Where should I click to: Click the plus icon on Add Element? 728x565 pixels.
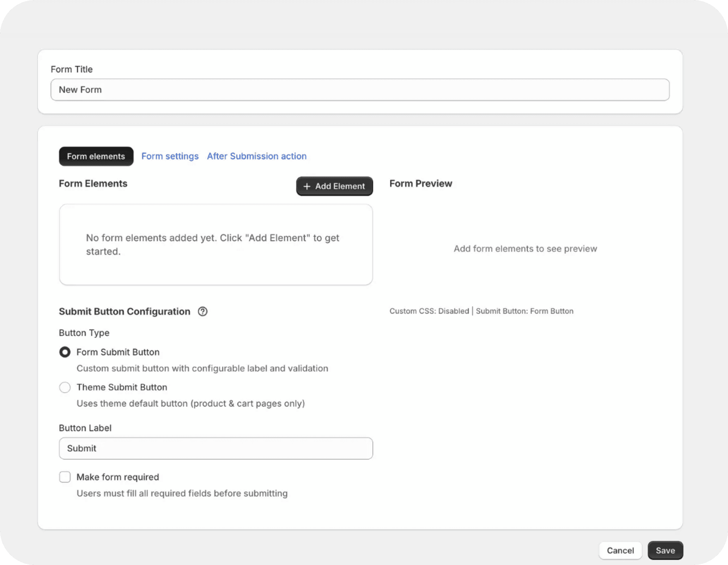307,186
